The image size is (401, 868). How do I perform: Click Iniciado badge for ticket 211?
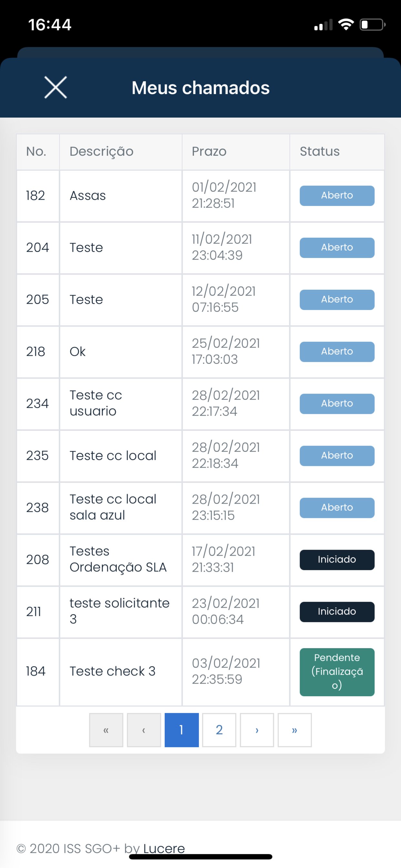(x=337, y=612)
